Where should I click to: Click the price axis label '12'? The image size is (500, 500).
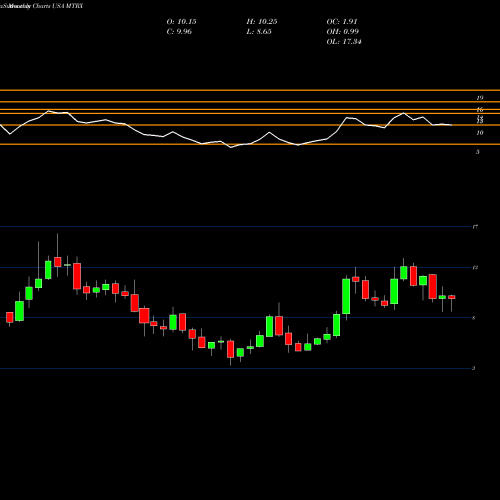tap(475, 268)
